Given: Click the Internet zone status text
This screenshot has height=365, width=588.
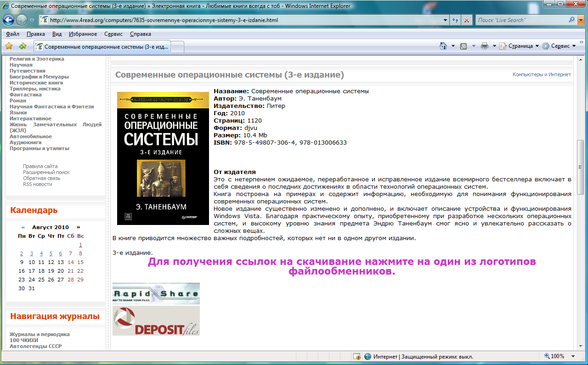Looking at the screenshot, I should (423, 356).
